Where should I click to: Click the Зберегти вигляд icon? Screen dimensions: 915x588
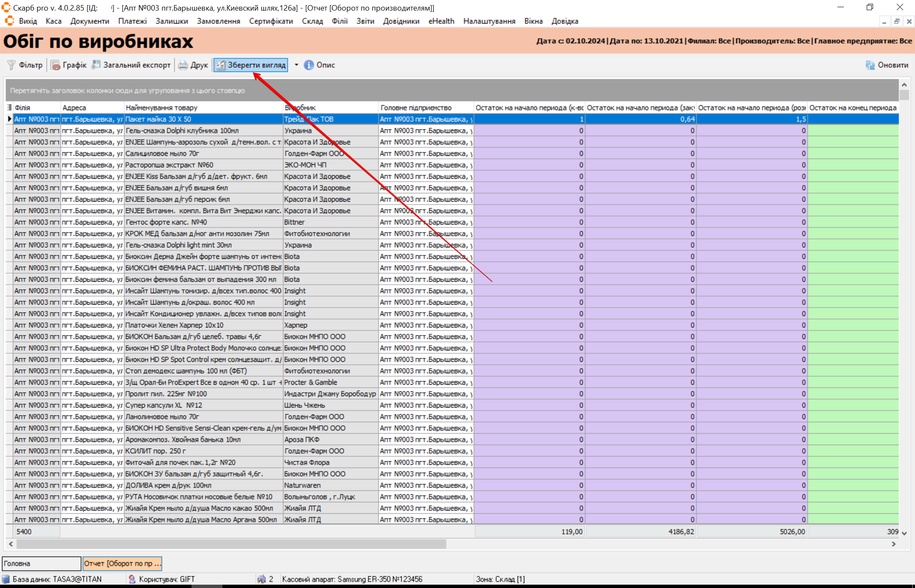point(220,65)
